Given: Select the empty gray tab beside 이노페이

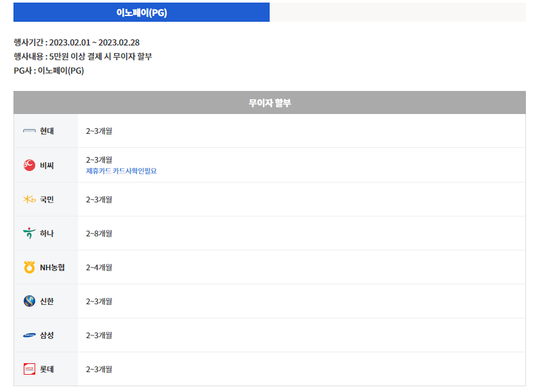Looking at the screenshot, I should tap(398, 12).
